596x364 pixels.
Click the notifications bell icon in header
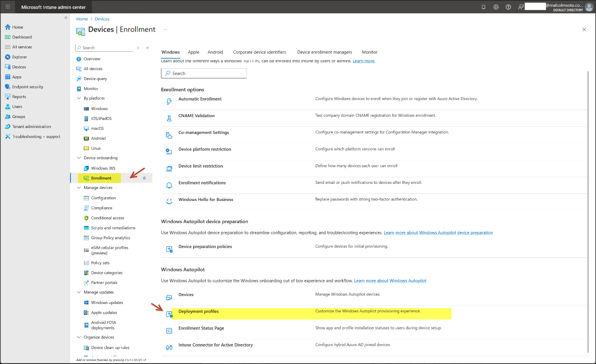tap(483, 7)
